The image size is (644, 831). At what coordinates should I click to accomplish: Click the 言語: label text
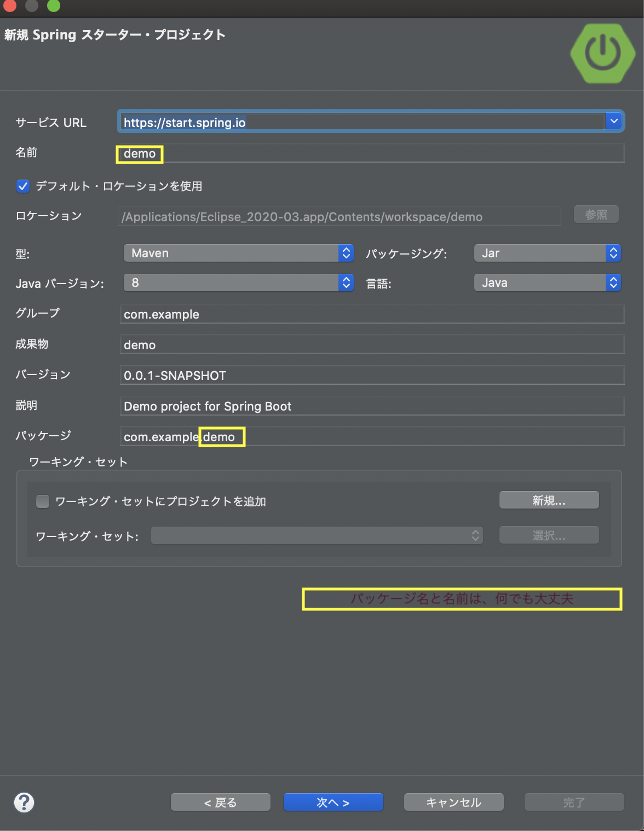[x=378, y=284]
